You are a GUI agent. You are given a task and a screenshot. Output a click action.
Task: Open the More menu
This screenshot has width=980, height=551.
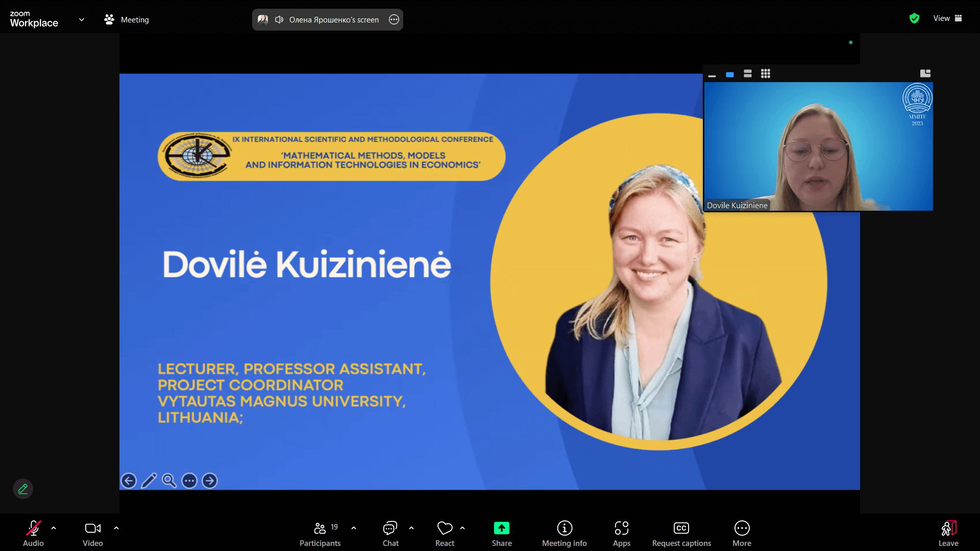click(742, 534)
